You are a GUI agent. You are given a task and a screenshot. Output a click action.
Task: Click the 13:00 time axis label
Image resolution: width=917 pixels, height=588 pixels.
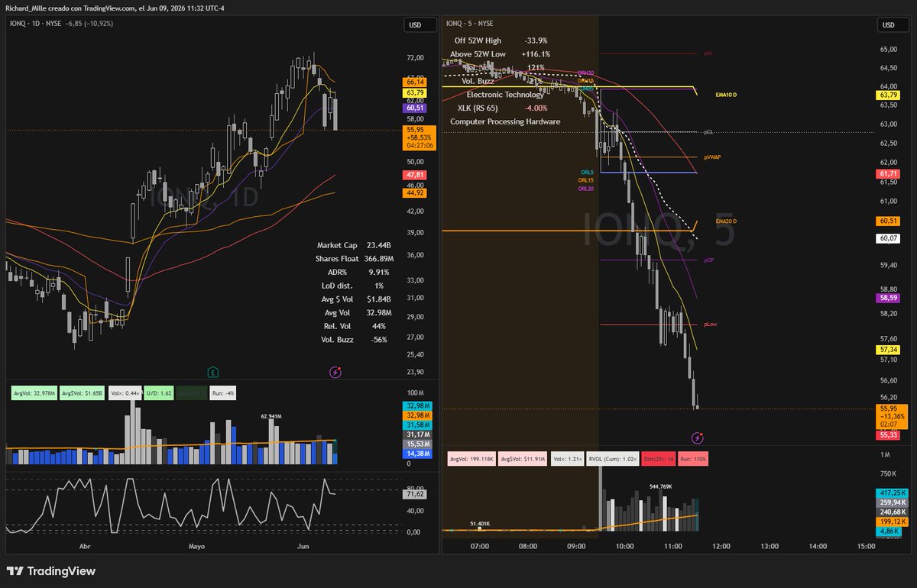tap(769, 546)
